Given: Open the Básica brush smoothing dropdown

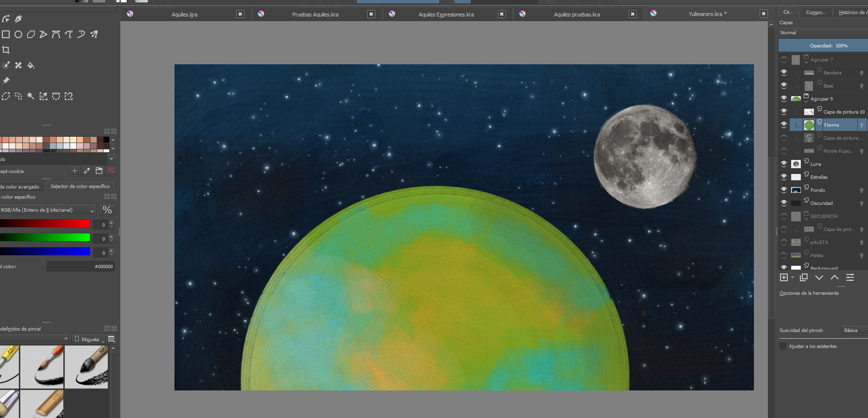Looking at the screenshot, I should point(855,330).
